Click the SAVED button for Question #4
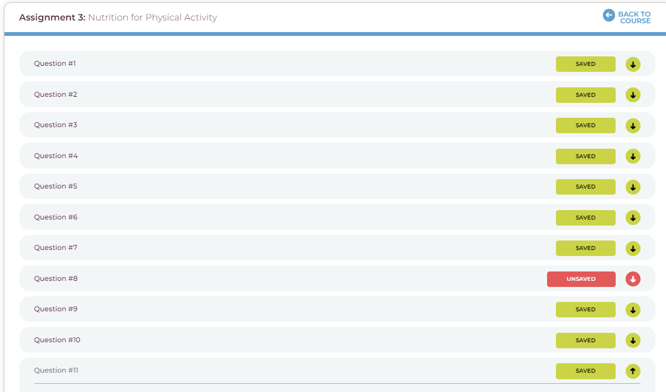Viewport: 666px width, 392px height. [x=585, y=156]
